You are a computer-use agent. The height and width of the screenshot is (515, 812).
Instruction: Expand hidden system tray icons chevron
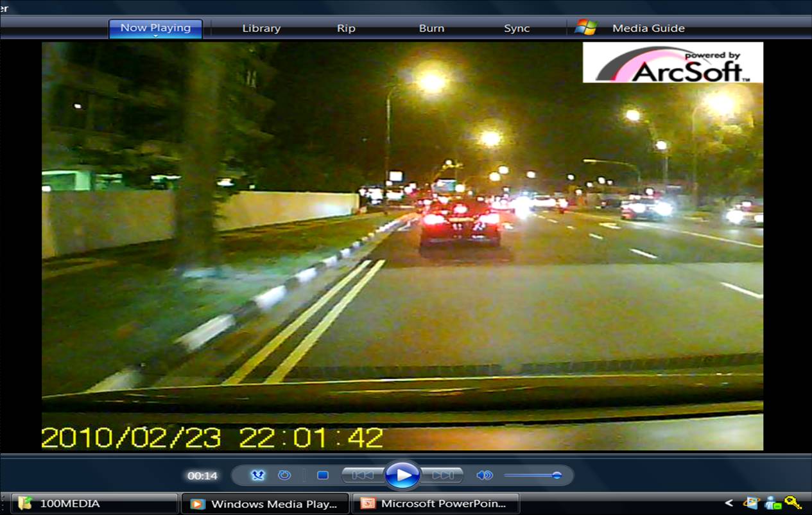(729, 503)
